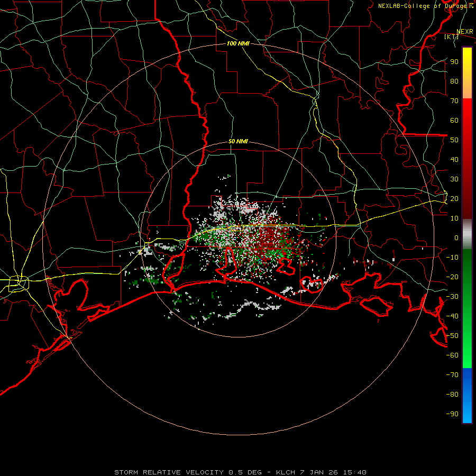Click the "[KT]" units label
The image size is (476, 476).
click(x=452, y=36)
